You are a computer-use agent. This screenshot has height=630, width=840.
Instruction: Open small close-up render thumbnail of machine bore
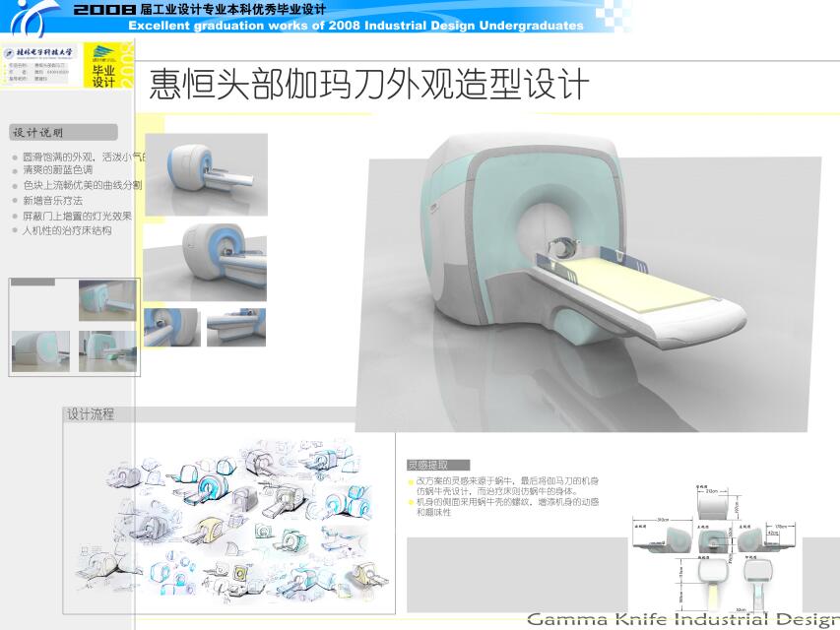tap(172, 328)
